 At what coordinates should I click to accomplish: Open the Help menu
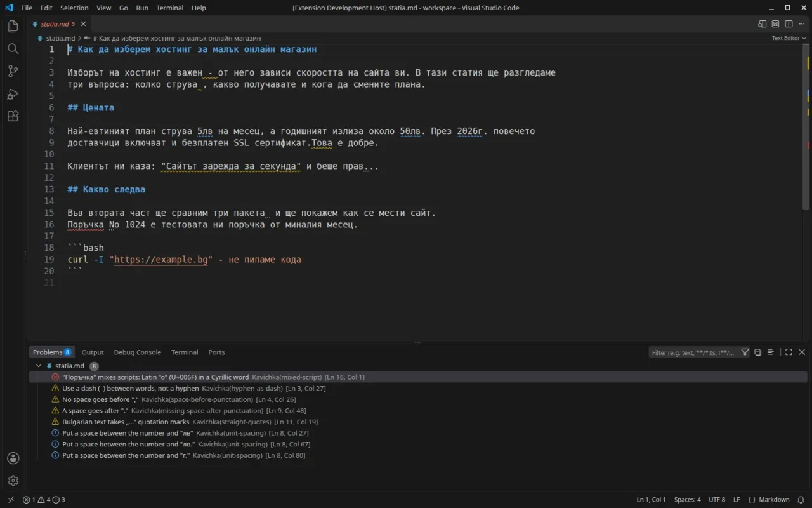199,8
